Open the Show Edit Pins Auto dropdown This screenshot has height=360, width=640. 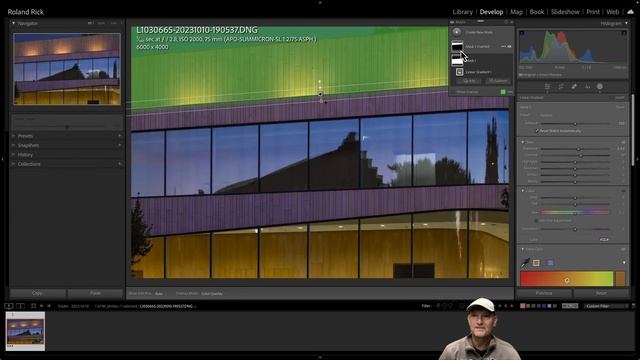(159, 293)
